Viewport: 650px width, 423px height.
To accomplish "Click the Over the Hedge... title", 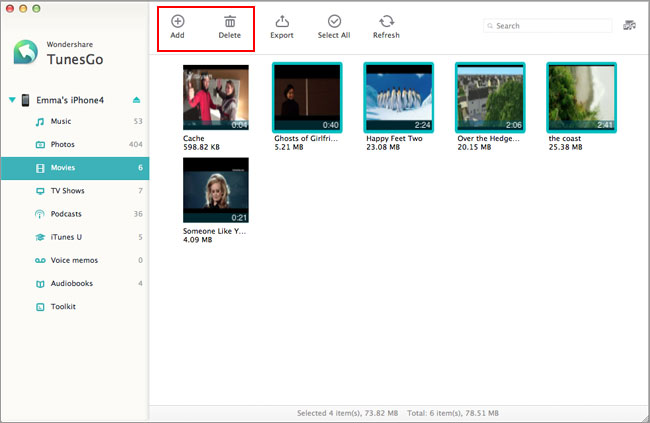I will coord(488,139).
